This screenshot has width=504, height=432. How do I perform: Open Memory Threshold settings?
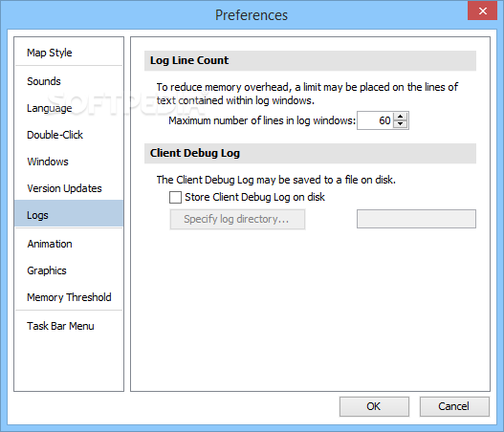tap(69, 297)
